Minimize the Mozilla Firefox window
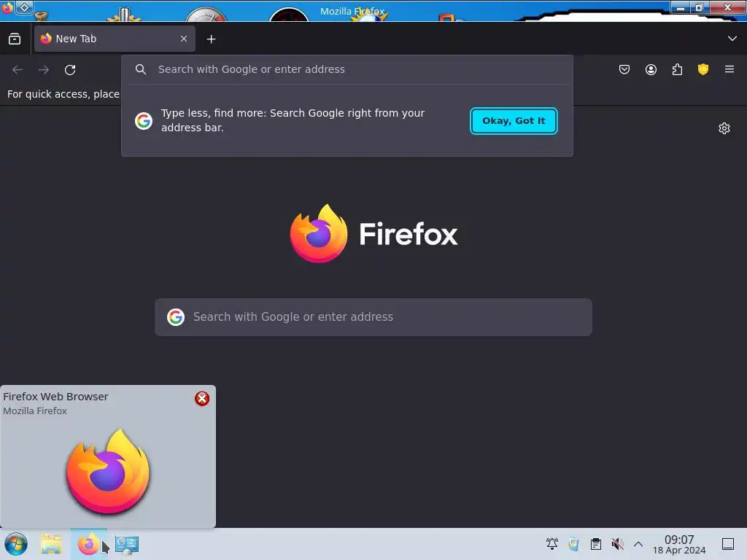 (681, 7)
